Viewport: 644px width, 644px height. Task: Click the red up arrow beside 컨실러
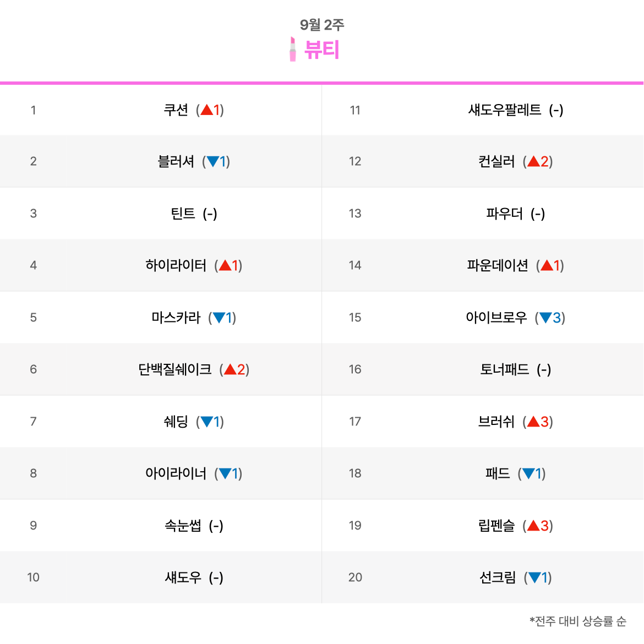tap(533, 161)
